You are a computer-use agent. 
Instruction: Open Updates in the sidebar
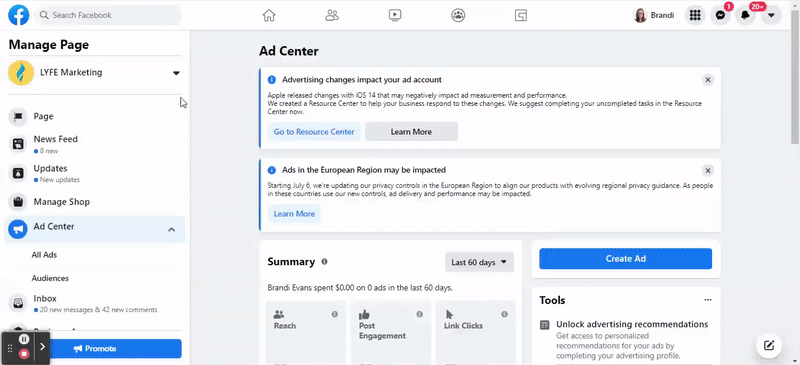click(95, 173)
